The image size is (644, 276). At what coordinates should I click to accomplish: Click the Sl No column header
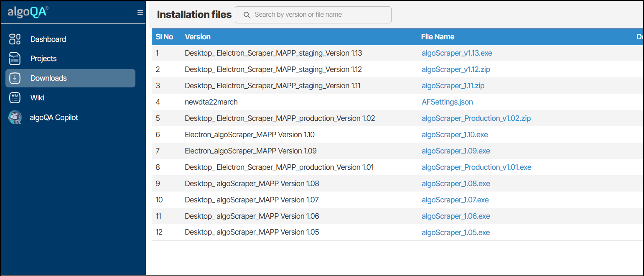pos(164,37)
